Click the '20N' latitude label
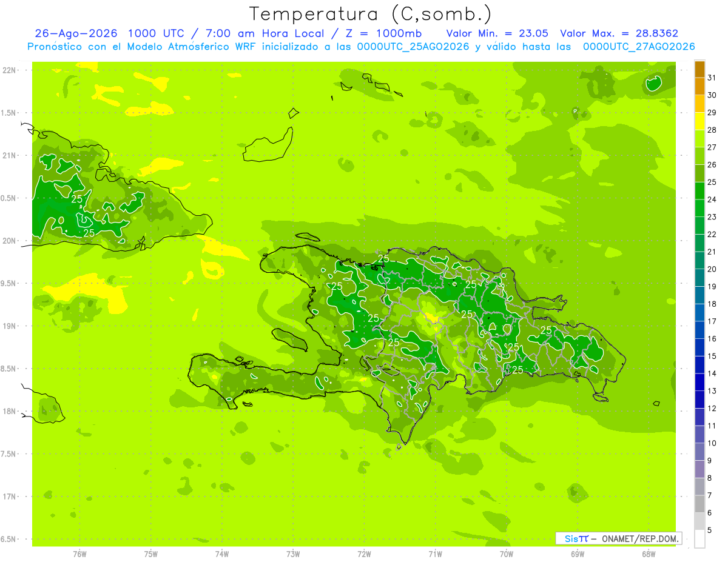The height and width of the screenshot is (562, 728). (x=10, y=241)
